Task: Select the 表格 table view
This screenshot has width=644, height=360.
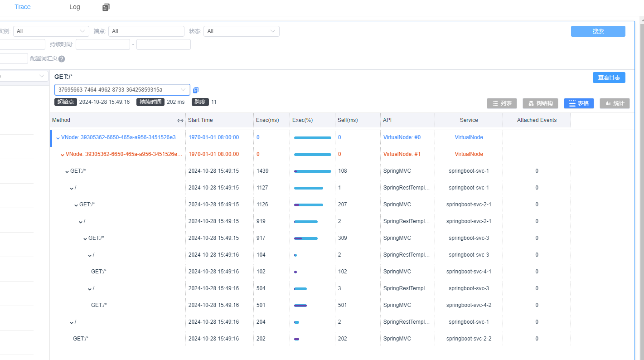Action: tap(579, 103)
